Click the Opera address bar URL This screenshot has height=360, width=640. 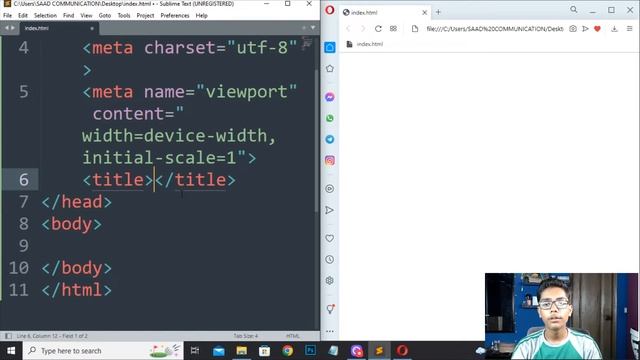pyautogui.click(x=495, y=29)
